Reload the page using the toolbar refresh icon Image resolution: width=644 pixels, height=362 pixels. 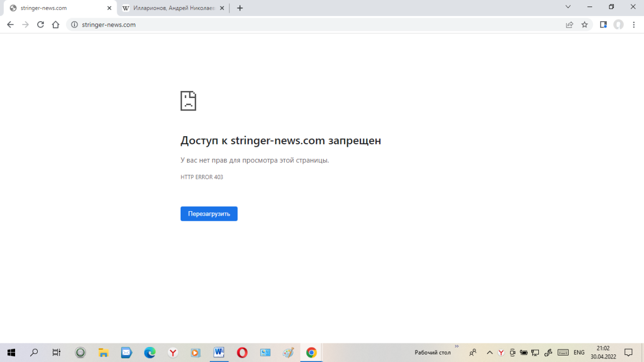41,25
